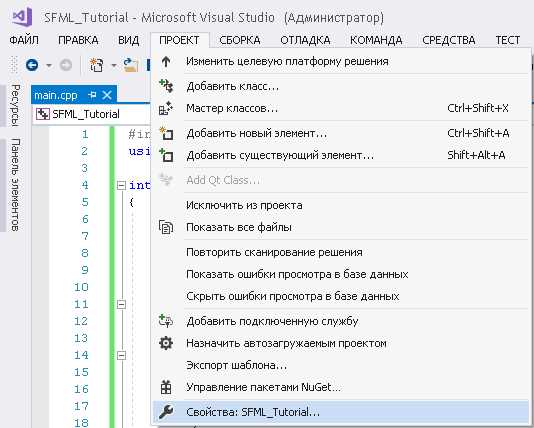534x428 pixels.
Task: Click the show all files icon
Action: coord(166,227)
